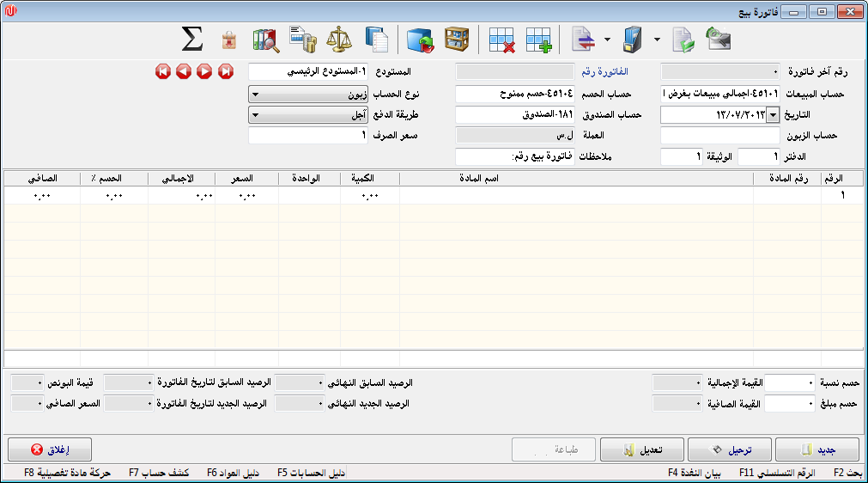Viewport: 868px width, 483px height.
Task: Go to first invoice record
Action: (x=163, y=71)
